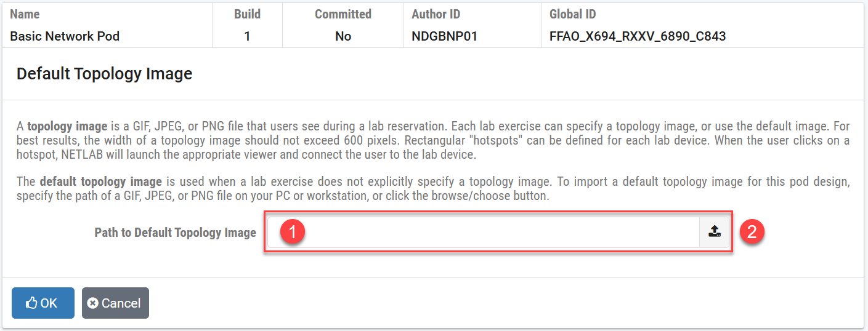Click the Path to Default Topology Image label
Screen dimensions: 868x331
(x=175, y=233)
